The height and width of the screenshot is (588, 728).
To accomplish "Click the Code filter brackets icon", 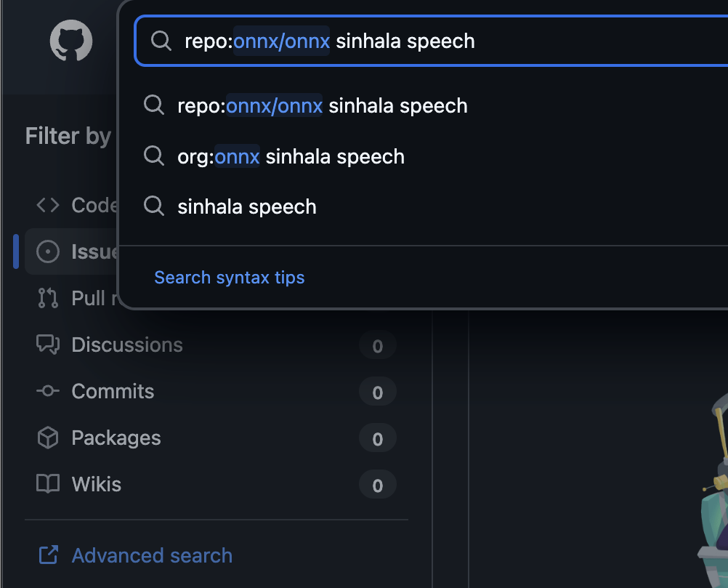I will click(x=48, y=206).
